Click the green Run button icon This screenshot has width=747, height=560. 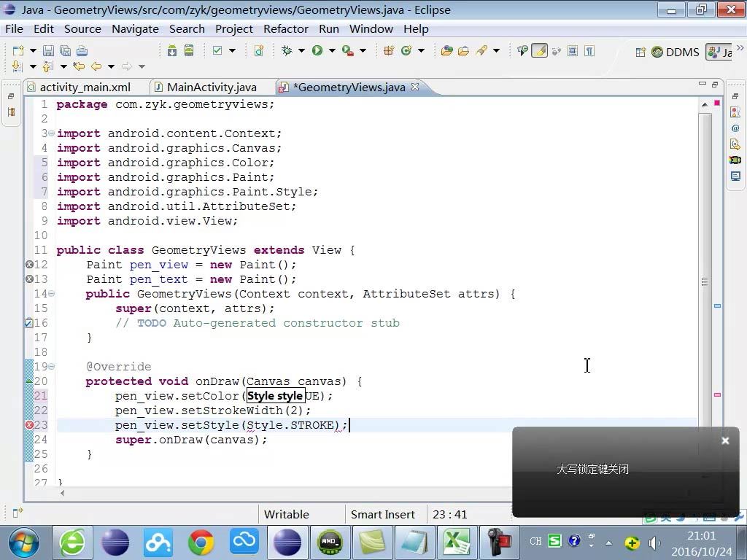tap(317, 50)
